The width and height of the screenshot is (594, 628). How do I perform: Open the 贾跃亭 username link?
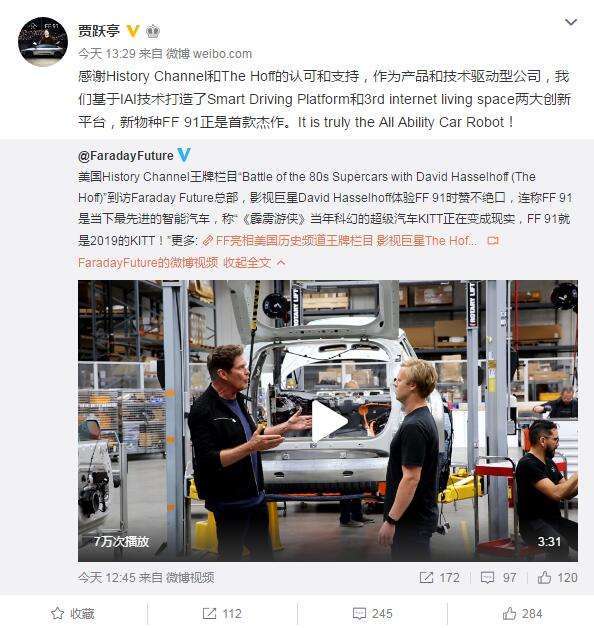(99, 31)
